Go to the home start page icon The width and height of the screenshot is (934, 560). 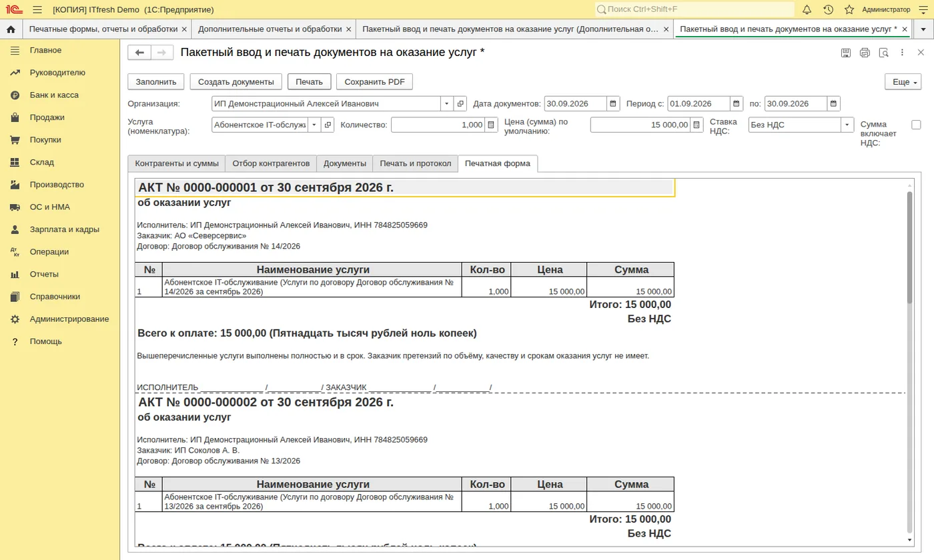coord(11,29)
